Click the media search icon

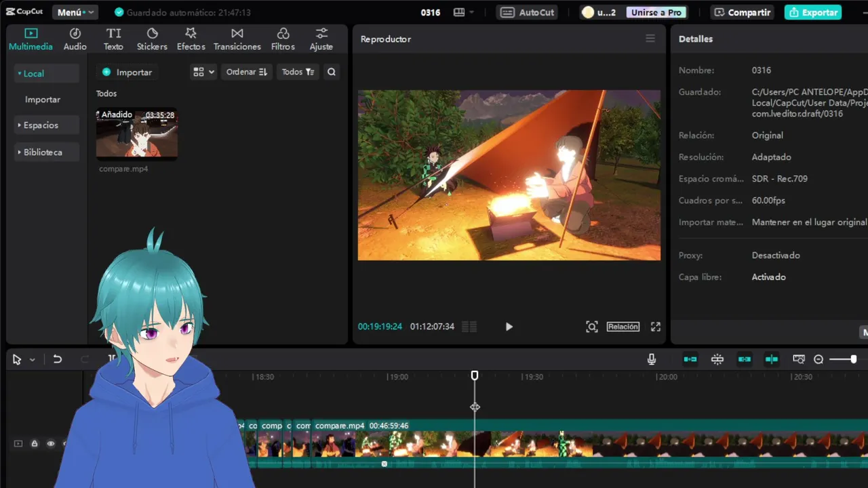(332, 72)
